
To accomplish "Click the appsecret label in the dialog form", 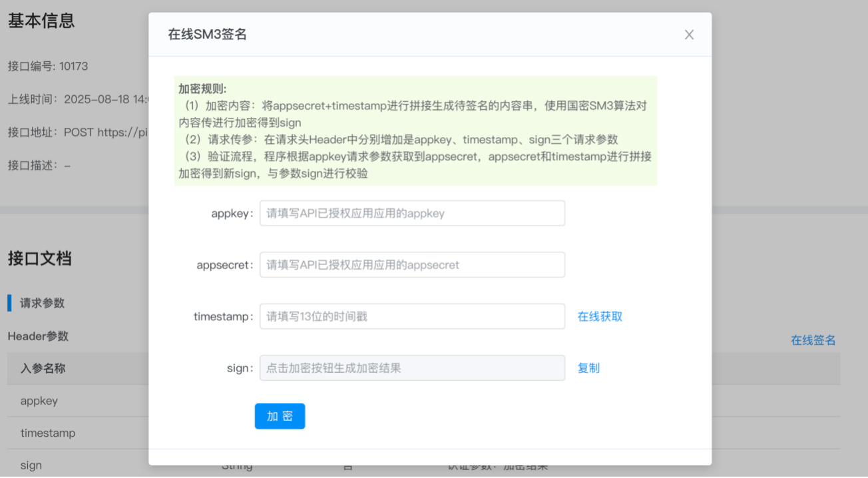I will [x=225, y=265].
